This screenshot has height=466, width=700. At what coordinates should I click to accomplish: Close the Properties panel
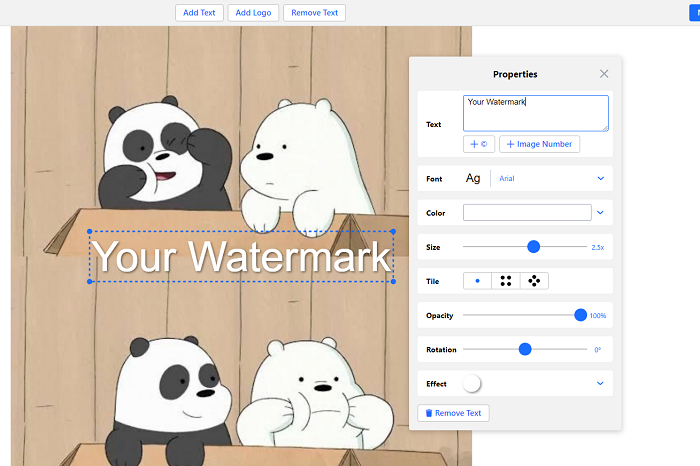pos(604,74)
